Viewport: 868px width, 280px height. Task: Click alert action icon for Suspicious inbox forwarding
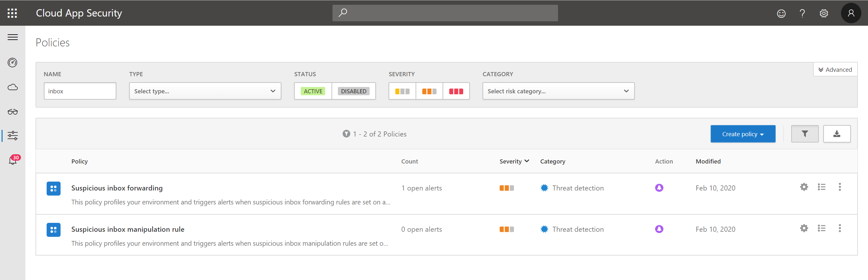click(x=659, y=188)
